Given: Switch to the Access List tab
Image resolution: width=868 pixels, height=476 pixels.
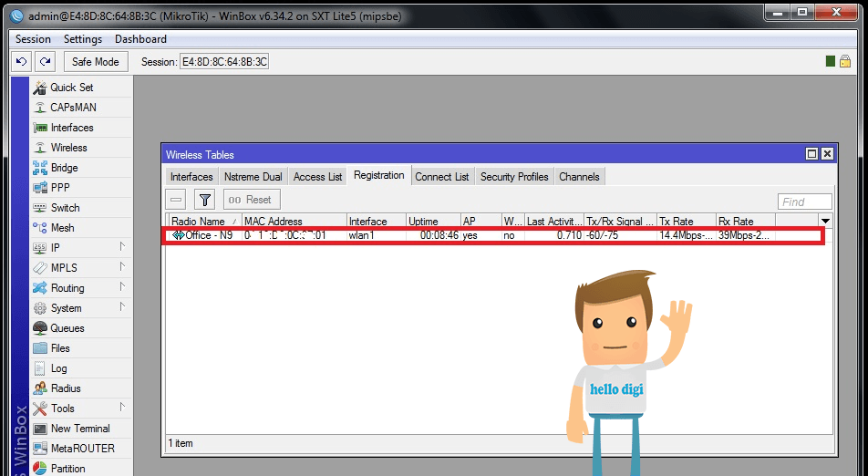Looking at the screenshot, I should 317,177.
